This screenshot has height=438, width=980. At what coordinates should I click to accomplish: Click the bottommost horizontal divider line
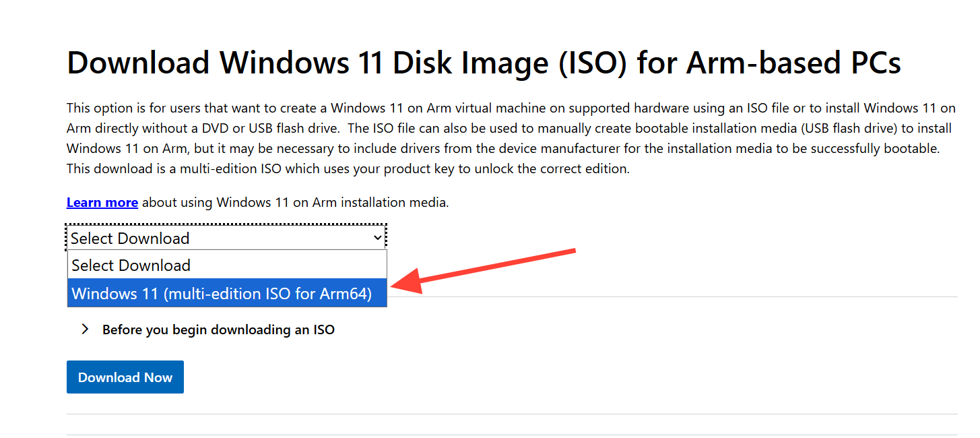click(x=512, y=435)
